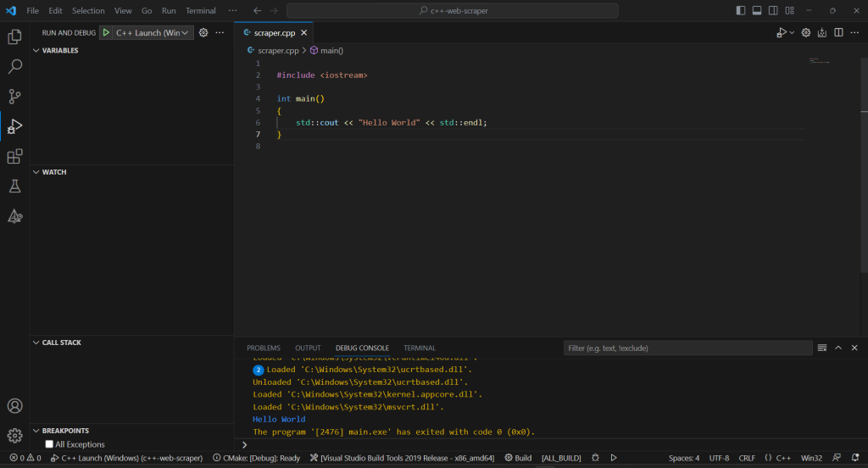The height and width of the screenshot is (468, 868).
Task: Collapse the VARIABLES section
Action: click(x=59, y=51)
